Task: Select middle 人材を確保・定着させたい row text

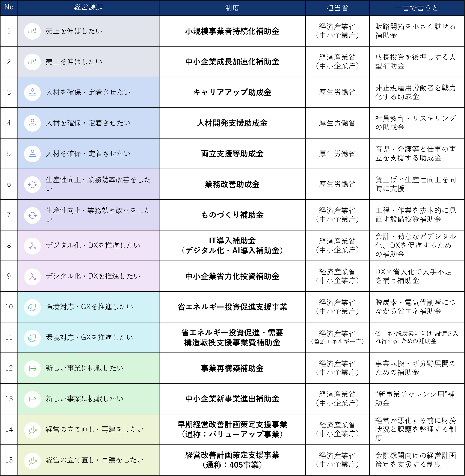Action: coord(88,123)
